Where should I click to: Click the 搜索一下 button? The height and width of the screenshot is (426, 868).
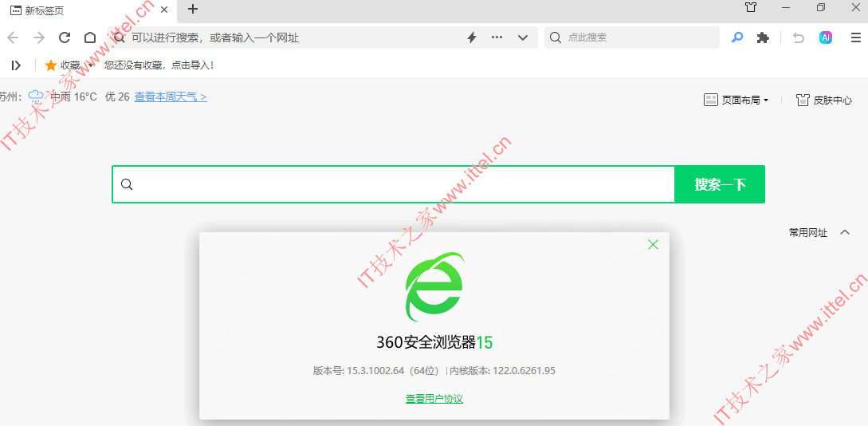coord(721,184)
